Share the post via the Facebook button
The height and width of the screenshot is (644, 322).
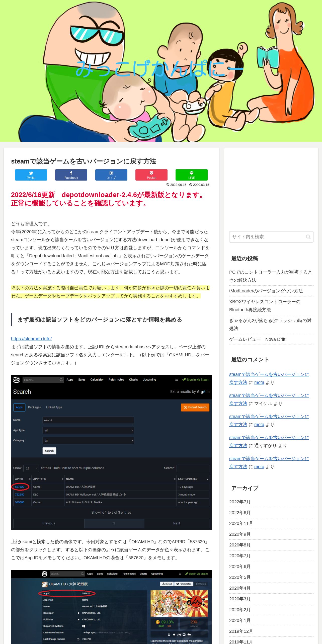(x=71, y=175)
